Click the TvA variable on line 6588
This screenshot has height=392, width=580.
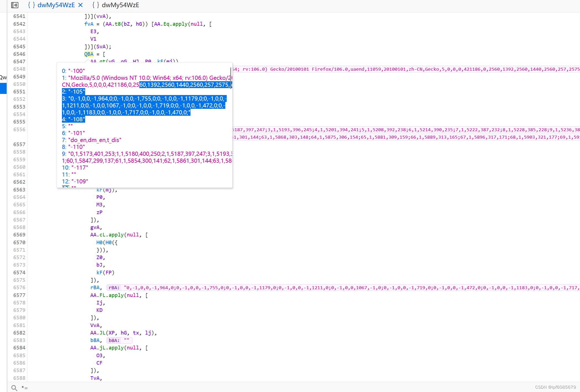coord(95,378)
